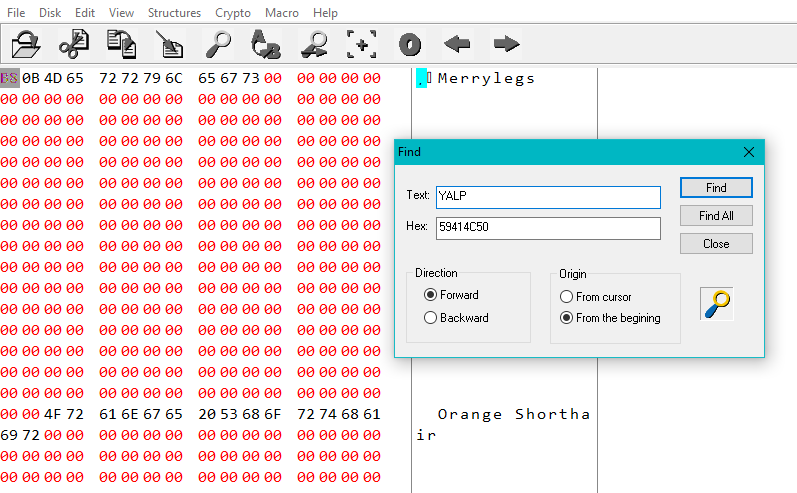This screenshot has height=493, width=797.
Task: Click the Find magnifier toolbar icon
Action: click(217, 44)
